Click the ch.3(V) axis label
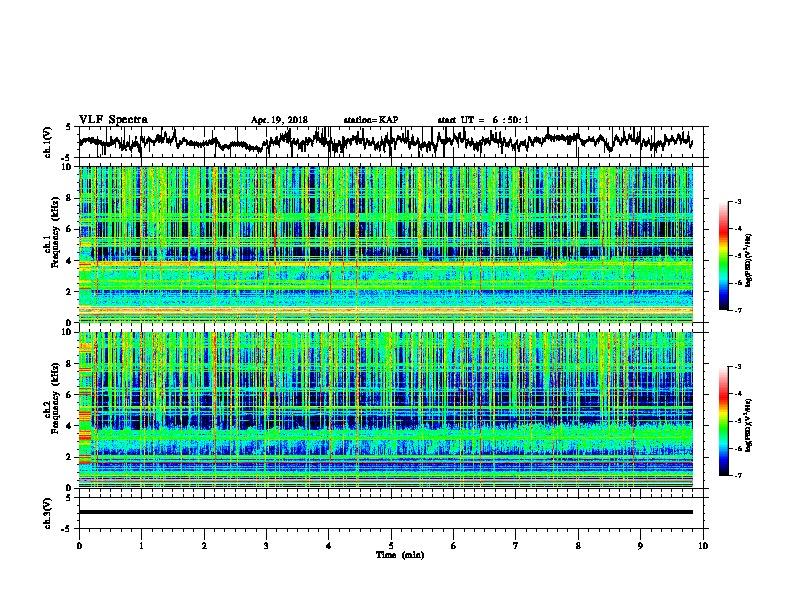Screen dimensions: 792x612 tap(48, 513)
